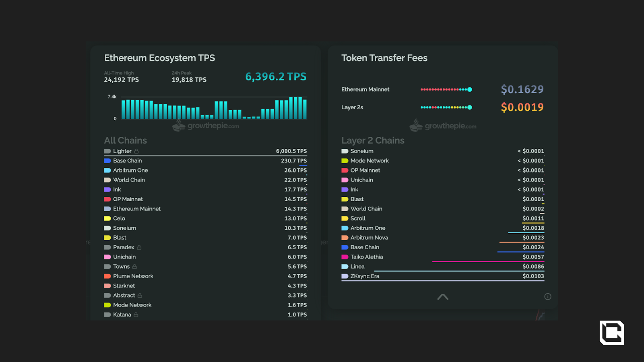Click the Lighter chain color swatch
The height and width of the screenshot is (362, 644).
pos(107,151)
